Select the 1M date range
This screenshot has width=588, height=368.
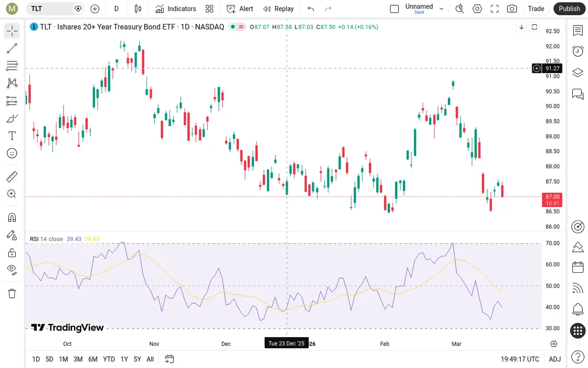(63, 359)
